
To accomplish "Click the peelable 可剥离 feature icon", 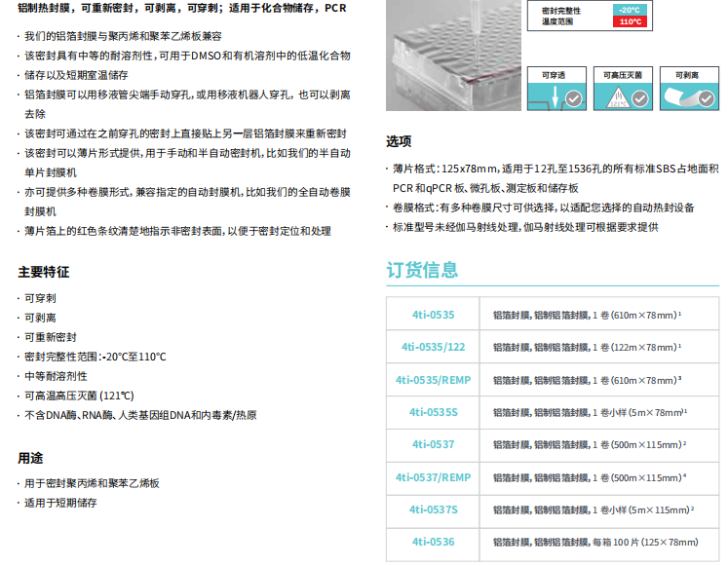I will (689, 89).
